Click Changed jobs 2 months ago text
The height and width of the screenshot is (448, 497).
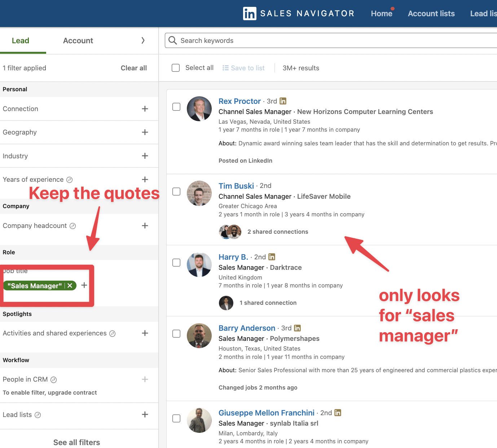pyautogui.click(x=258, y=388)
